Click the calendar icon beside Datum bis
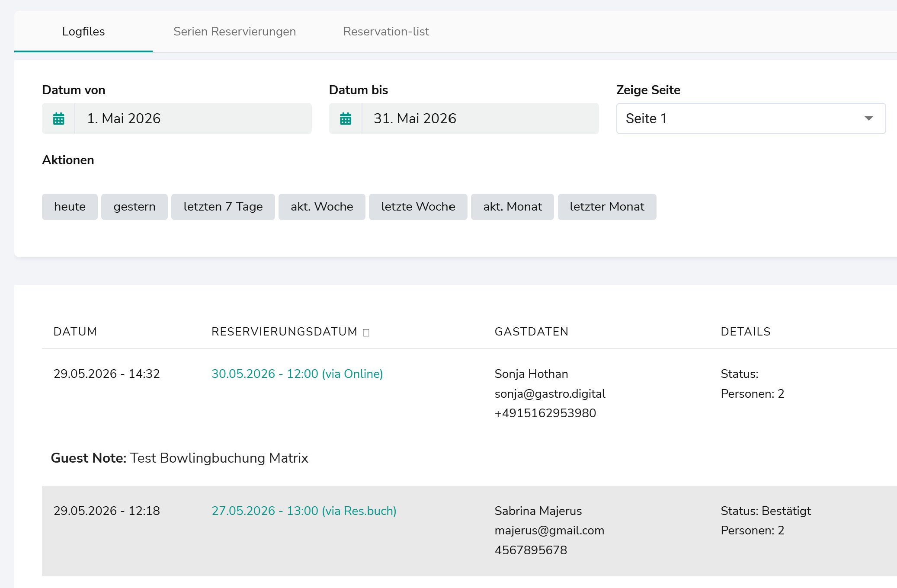Image resolution: width=897 pixels, height=588 pixels. tap(346, 118)
